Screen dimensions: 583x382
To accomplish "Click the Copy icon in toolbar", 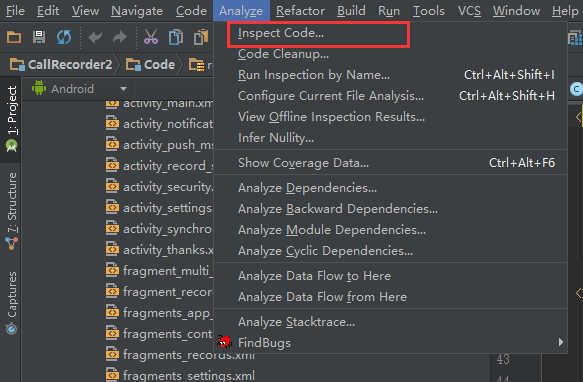I will (x=176, y=37).
